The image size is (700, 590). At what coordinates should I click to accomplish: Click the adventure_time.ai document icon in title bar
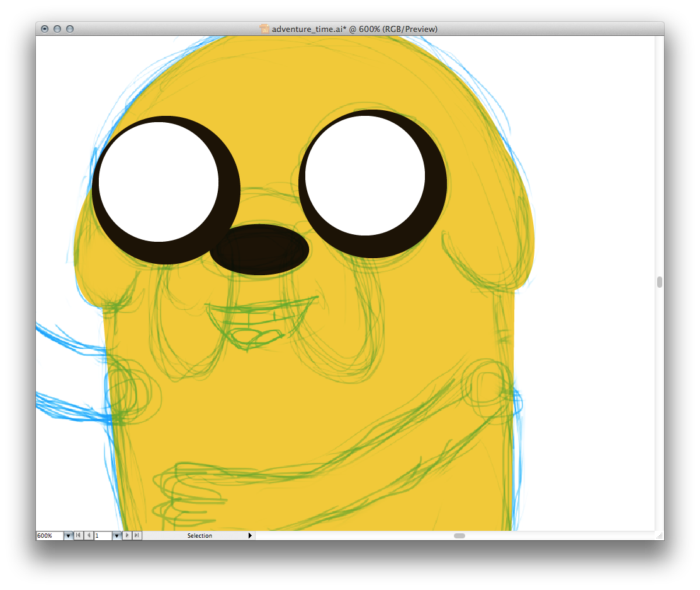coord(265,29)
